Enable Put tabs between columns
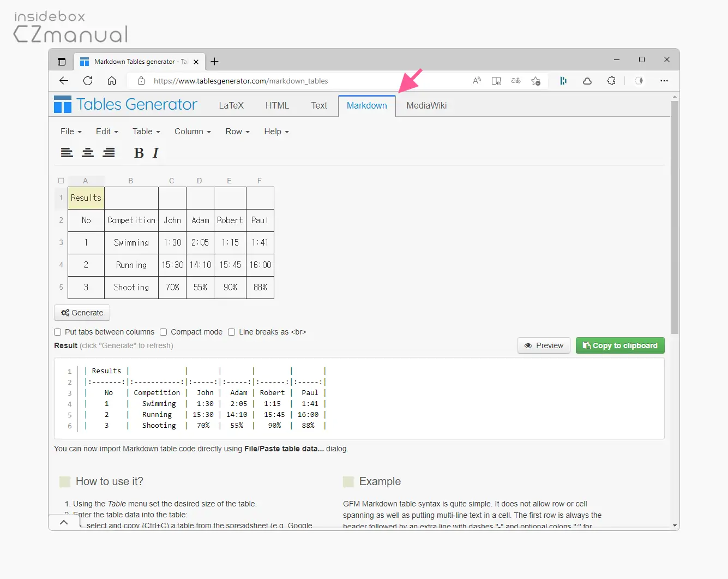Screen dimensions: 728x579 tap(58, 332)
